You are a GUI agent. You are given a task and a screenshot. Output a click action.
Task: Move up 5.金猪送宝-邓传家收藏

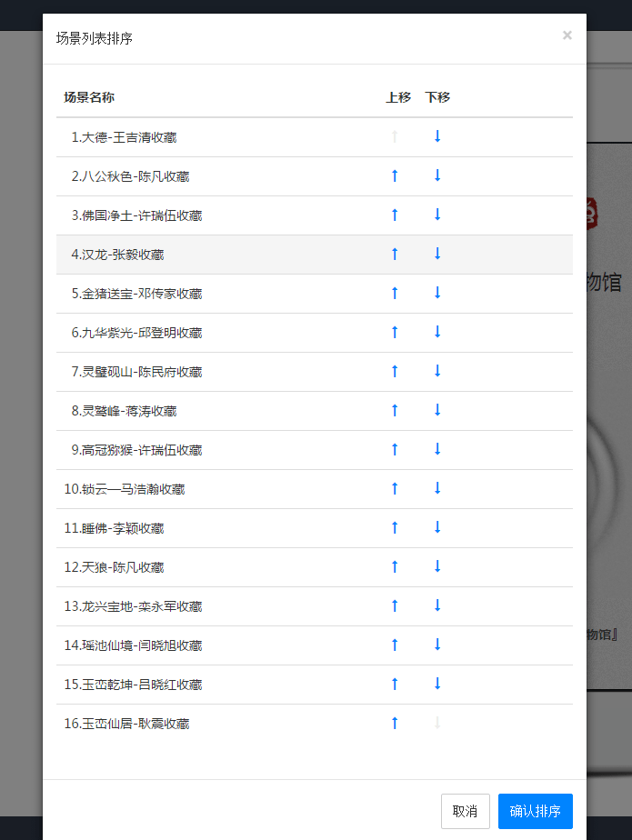[395, 293]
